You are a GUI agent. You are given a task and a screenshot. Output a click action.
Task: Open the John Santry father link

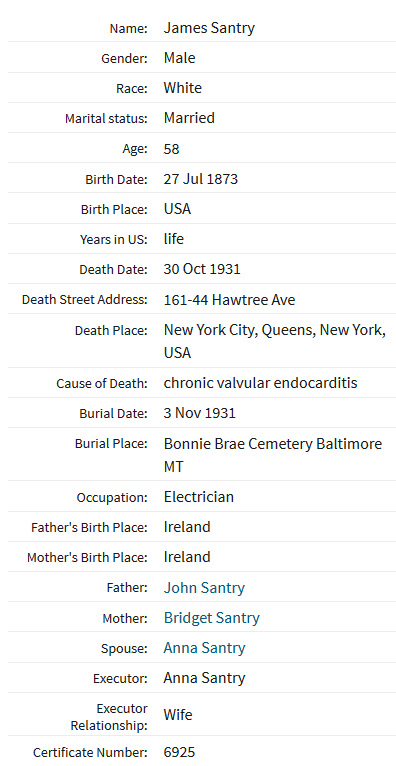(x=204, y=588)
